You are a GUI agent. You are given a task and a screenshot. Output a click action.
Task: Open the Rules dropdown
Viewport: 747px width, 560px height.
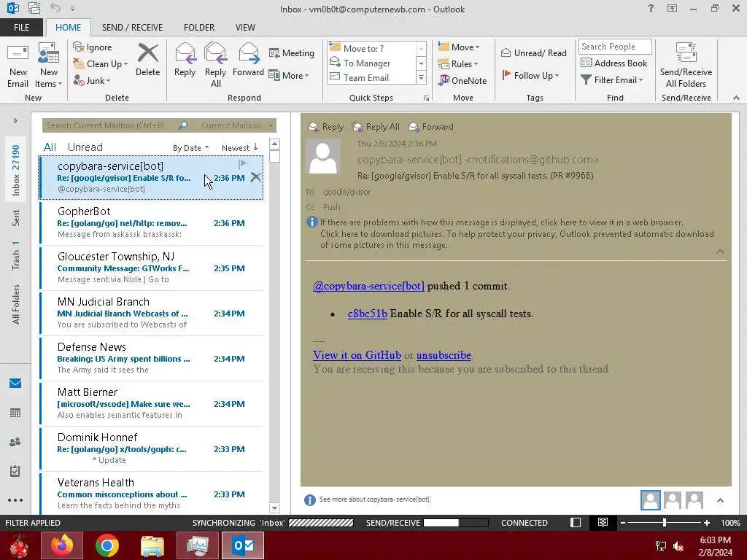point(458,64)
